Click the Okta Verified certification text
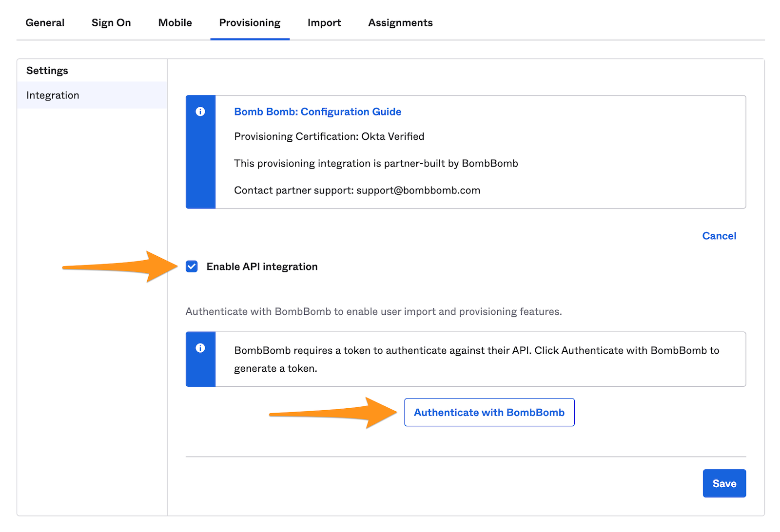780x532 pixels. pos(392,136)
